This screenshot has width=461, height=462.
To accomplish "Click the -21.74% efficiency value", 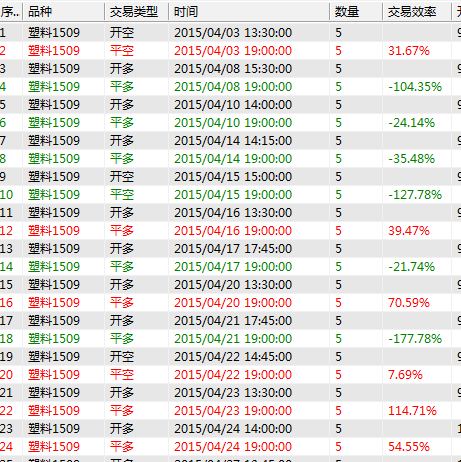I will [x=412, y=267].
